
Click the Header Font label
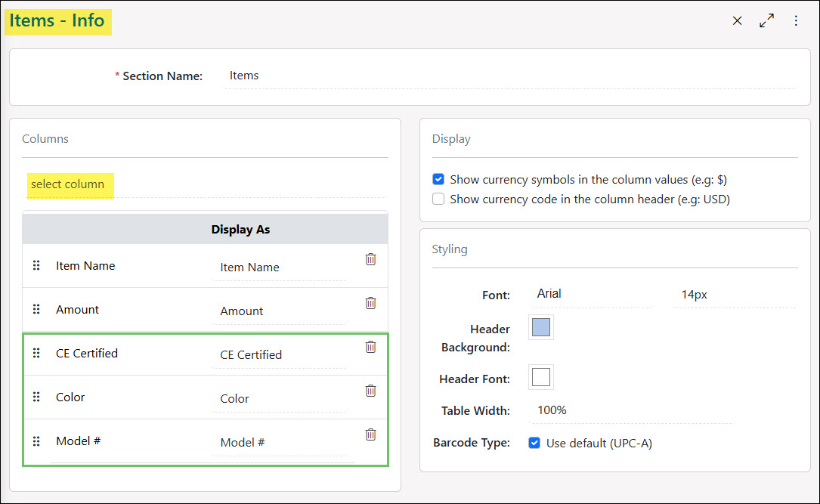[x=475, y=379]
